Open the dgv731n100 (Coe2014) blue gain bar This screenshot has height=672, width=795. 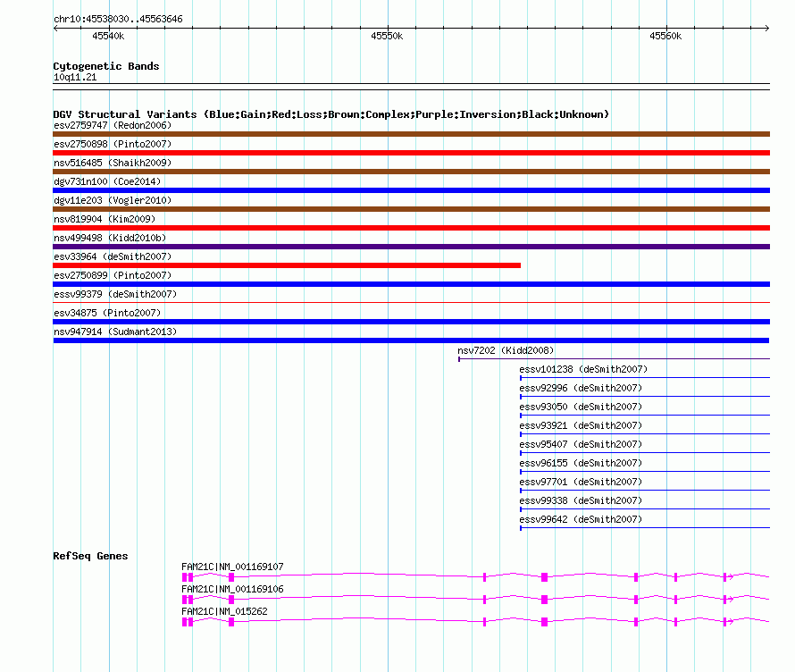coord(411,190)
